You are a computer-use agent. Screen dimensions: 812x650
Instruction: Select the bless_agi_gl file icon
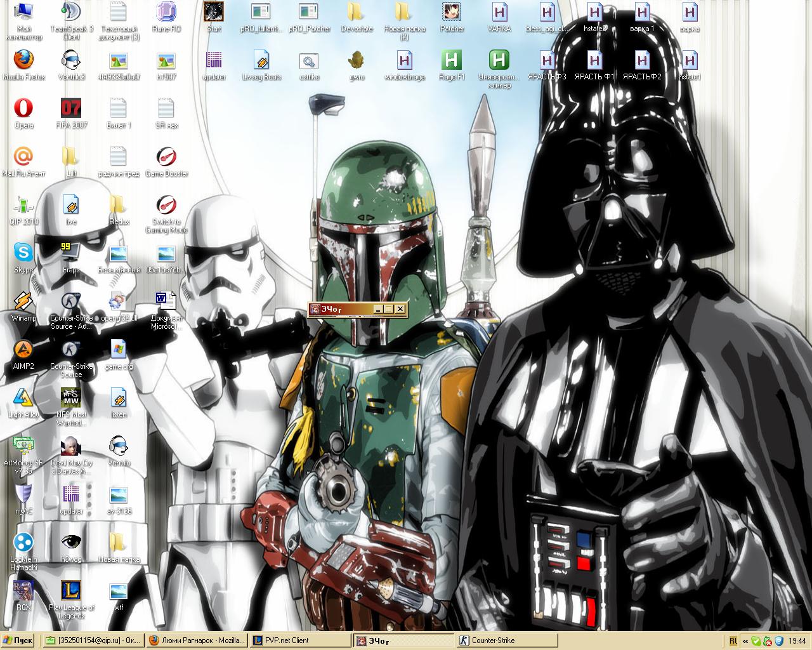547,17
